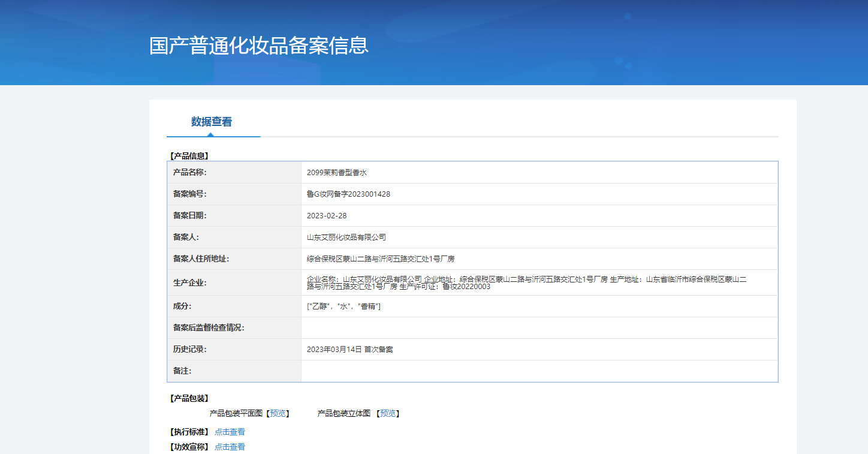
Task: Click 点击查看 next to 功效宣称
Action: click(x=230, y=447)
